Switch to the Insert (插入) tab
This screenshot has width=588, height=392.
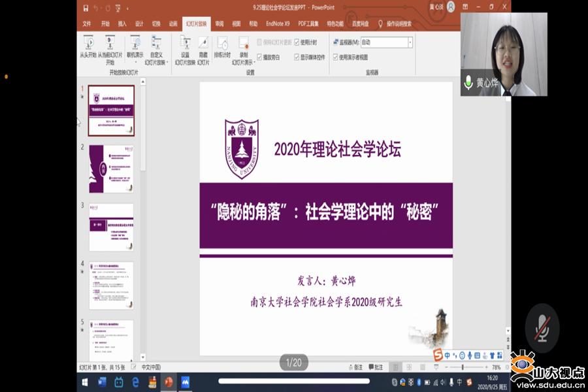122,24
